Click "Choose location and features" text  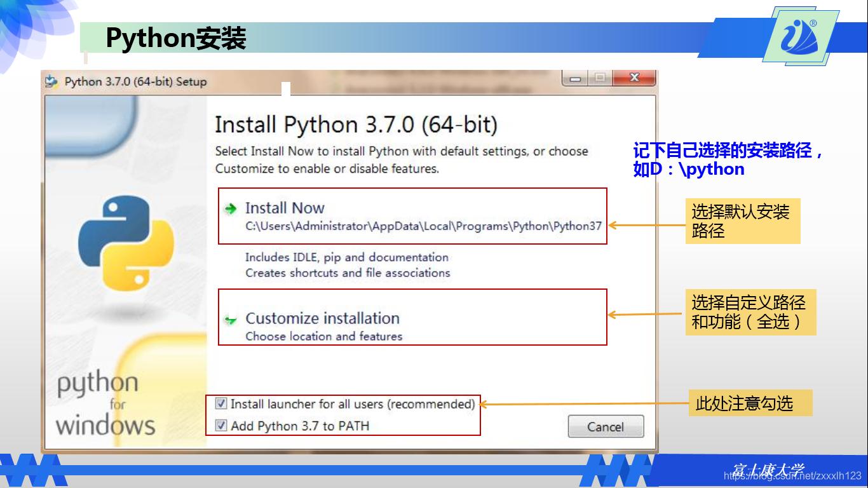(x=324, y=336)
